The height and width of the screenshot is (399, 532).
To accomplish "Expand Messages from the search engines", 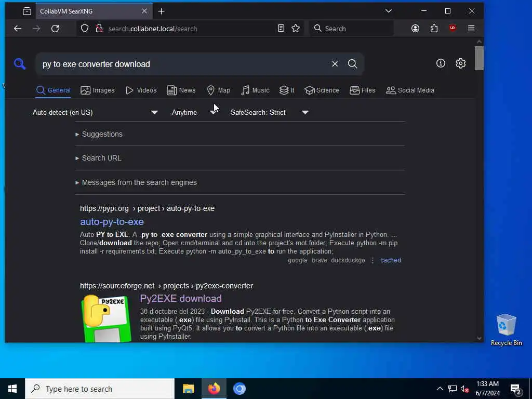I will [136, 182].
